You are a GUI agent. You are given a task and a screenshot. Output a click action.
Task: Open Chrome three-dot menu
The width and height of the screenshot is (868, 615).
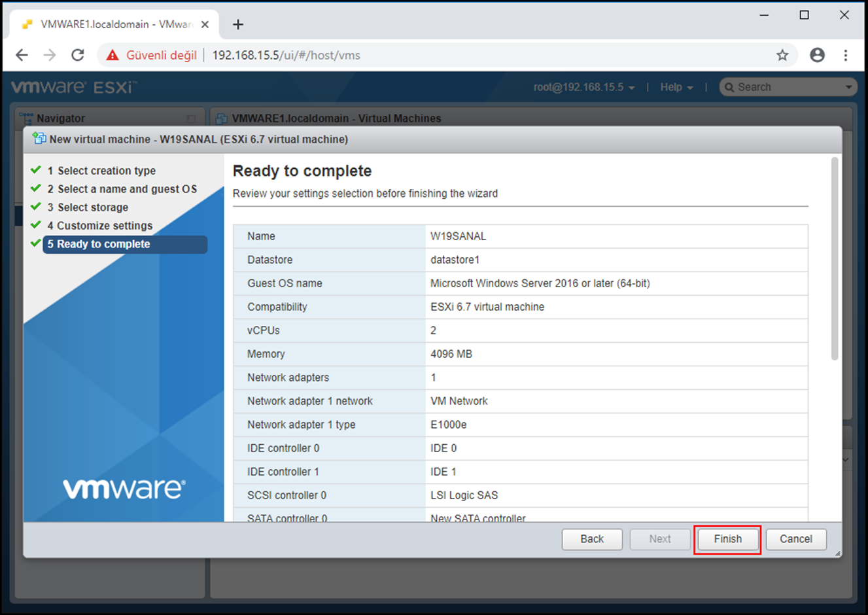pos(846,55)
